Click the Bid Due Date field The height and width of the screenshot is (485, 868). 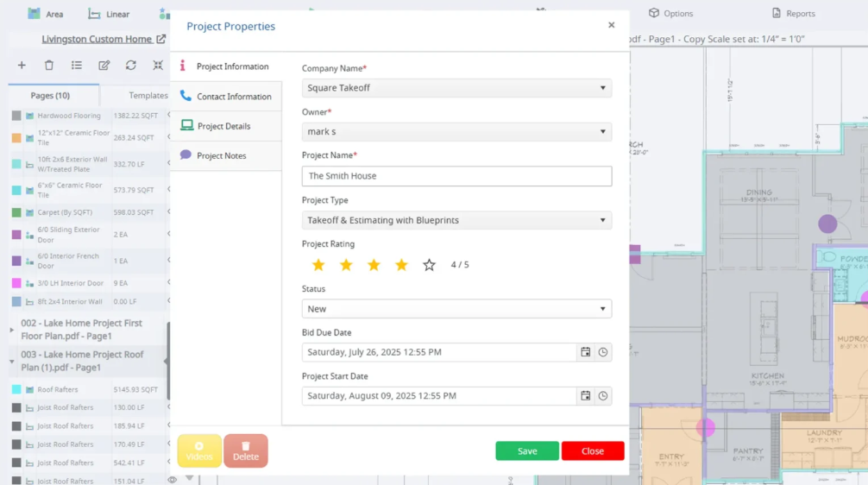[x=439, y=352]
